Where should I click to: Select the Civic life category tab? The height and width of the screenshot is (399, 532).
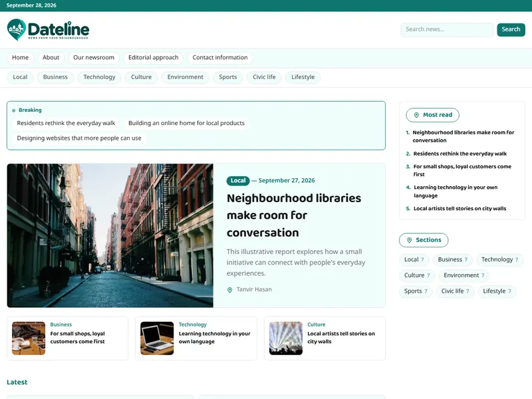pyautogui.click(x=264, y=77)
